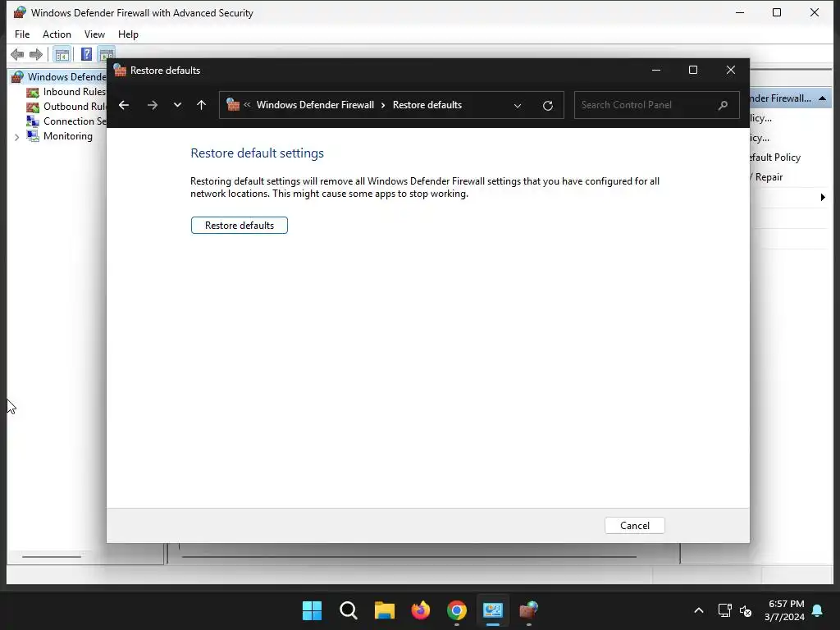Launch Google Chrome from the taskbar
This screenshot has width=840, height=630.
[x=457, y=610]
